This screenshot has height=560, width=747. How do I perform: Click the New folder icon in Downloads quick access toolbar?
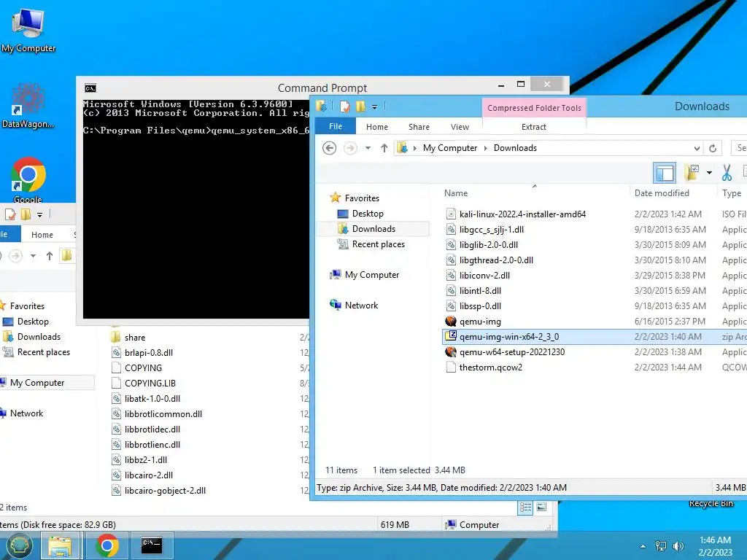(360, 106)
